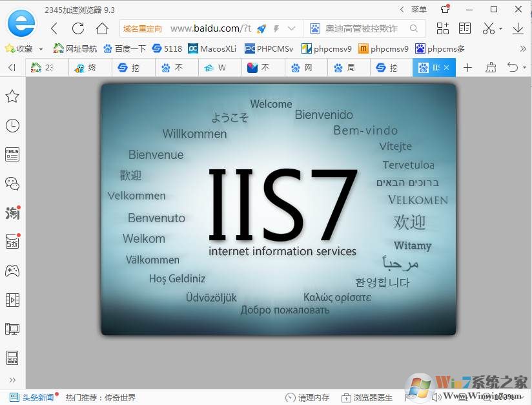532x405 pixels.
Task: Open the phpcms多 bookmark
Action: [x=440, y=49]
